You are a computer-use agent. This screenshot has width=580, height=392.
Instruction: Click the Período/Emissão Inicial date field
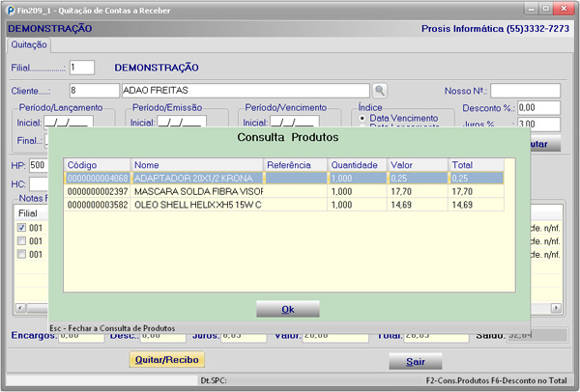pyautogui.click(x=182, y=123)
